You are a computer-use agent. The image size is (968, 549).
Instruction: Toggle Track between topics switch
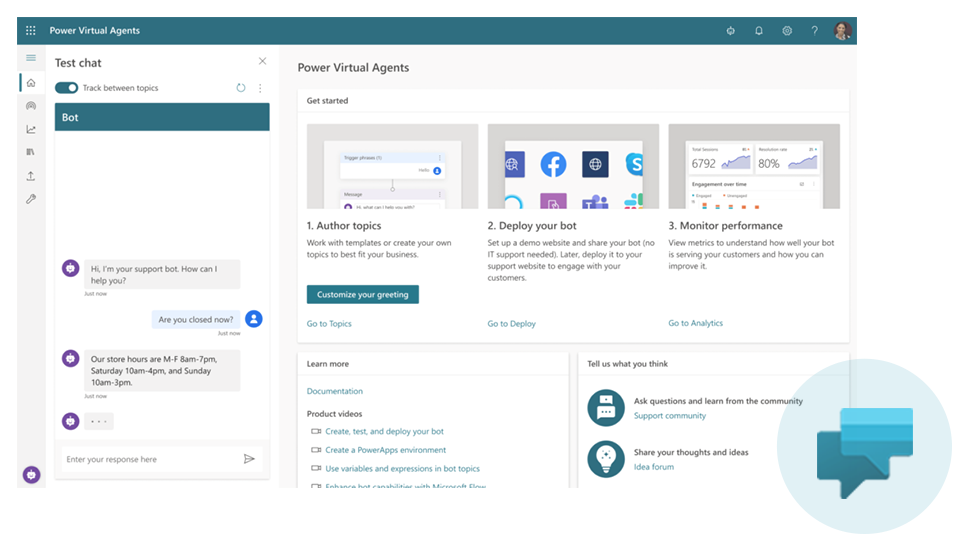[67, 88]
